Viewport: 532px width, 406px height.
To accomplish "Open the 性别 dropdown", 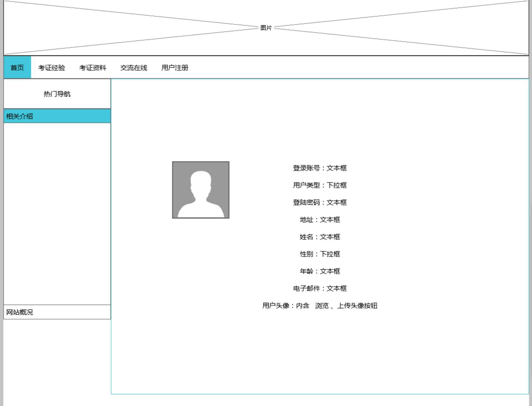I will point(320,254).
